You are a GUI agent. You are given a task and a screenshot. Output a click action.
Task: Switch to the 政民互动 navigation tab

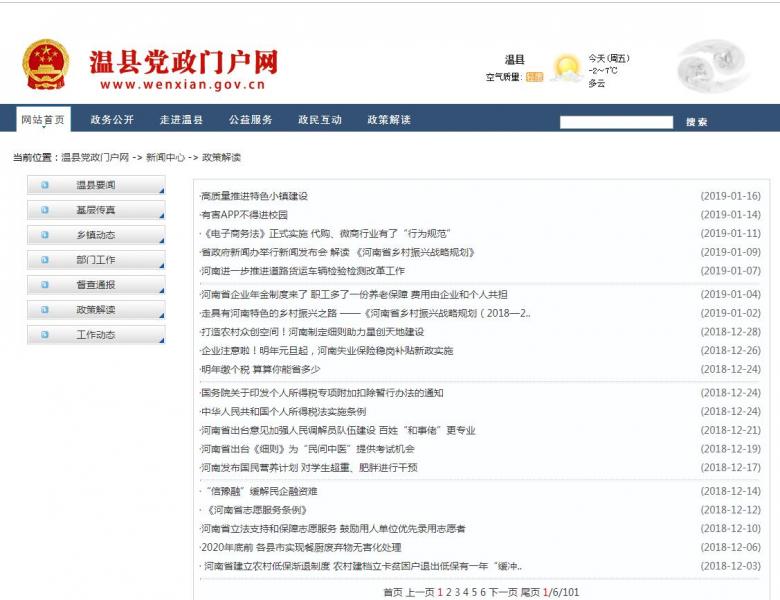tap(319, 120)
